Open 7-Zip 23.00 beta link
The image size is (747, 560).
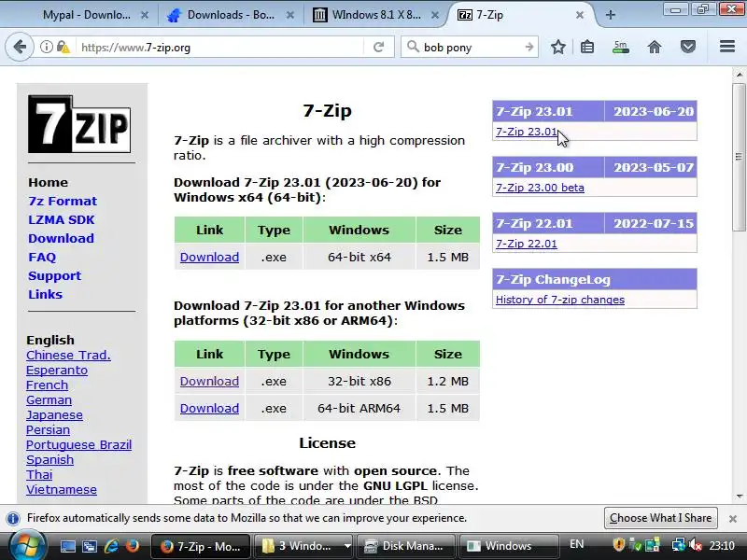(540, 188)
